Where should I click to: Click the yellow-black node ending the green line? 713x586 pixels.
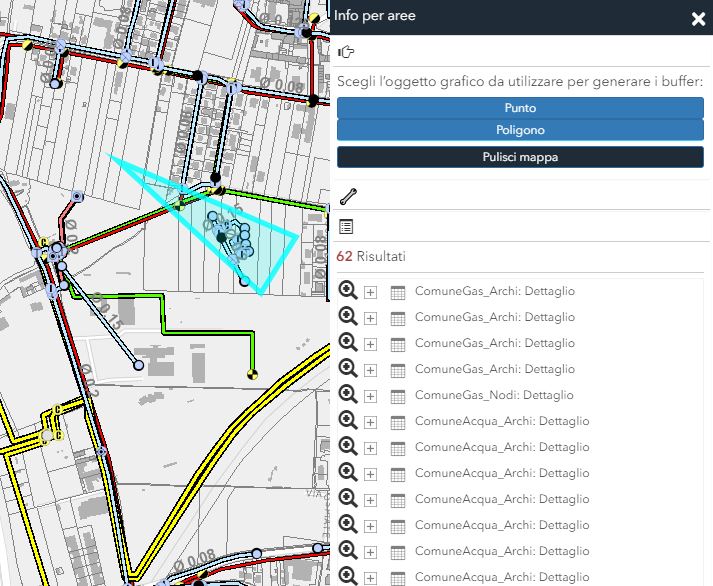pos(252,374)
